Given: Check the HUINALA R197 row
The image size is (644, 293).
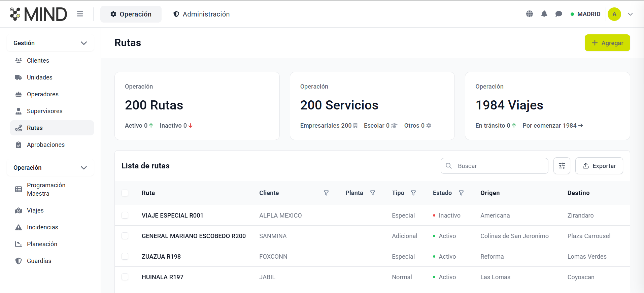Looking at the screenshot, I should (x=125, y=277).
